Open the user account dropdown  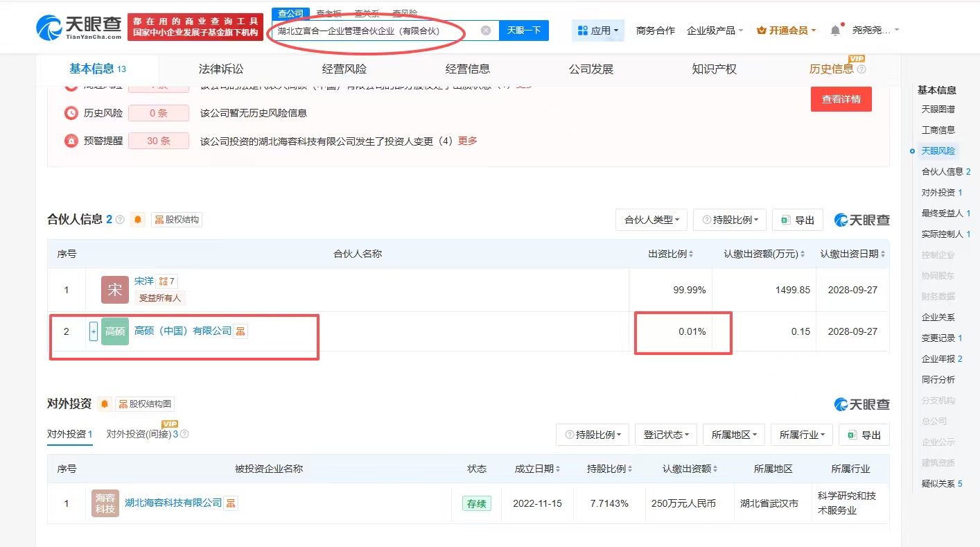(875, 31)
